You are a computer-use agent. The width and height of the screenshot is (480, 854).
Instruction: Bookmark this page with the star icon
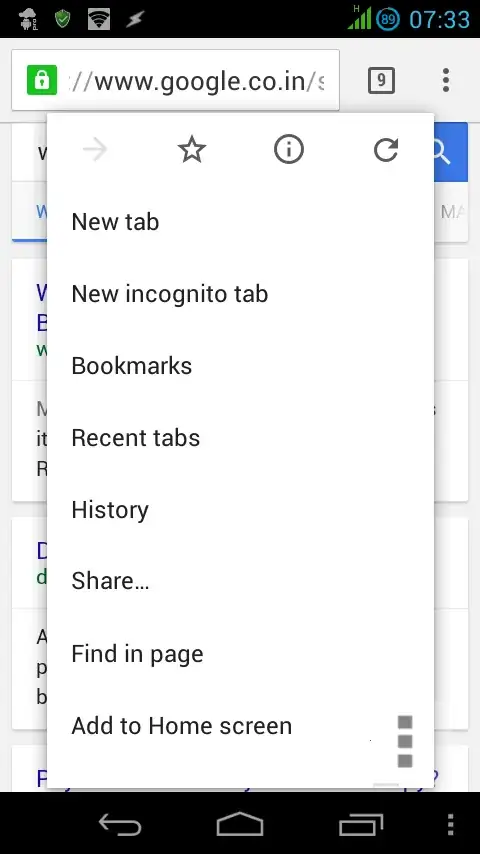click(x=192, y=150)
